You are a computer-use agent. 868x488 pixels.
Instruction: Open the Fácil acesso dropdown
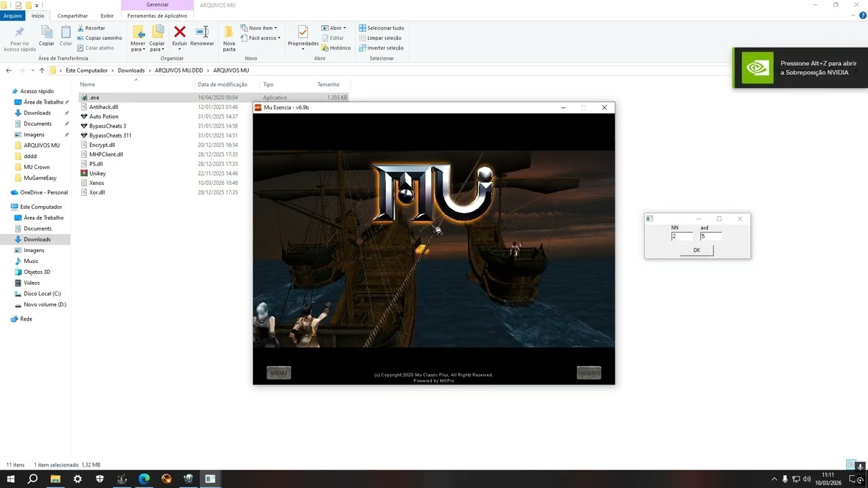(260, 38)
